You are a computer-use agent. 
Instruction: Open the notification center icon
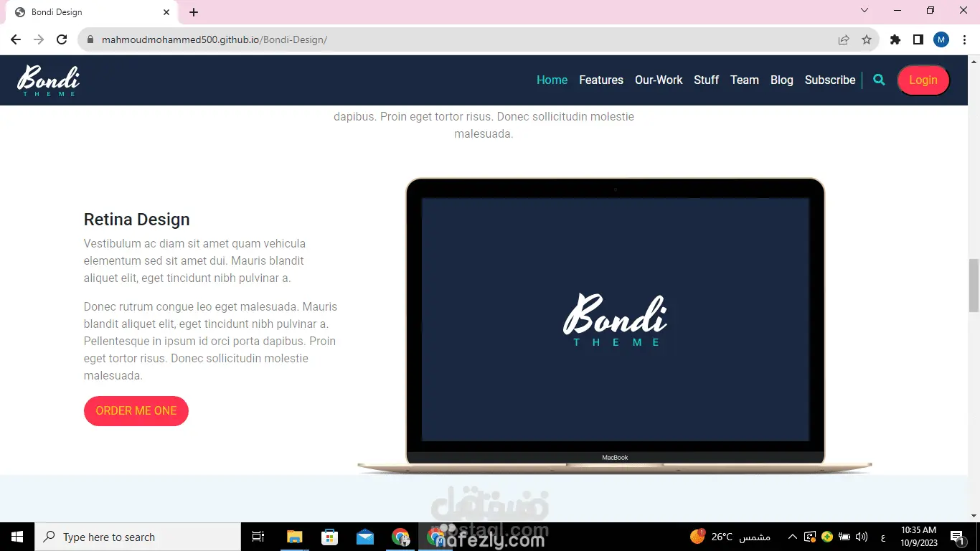[957, 537]
